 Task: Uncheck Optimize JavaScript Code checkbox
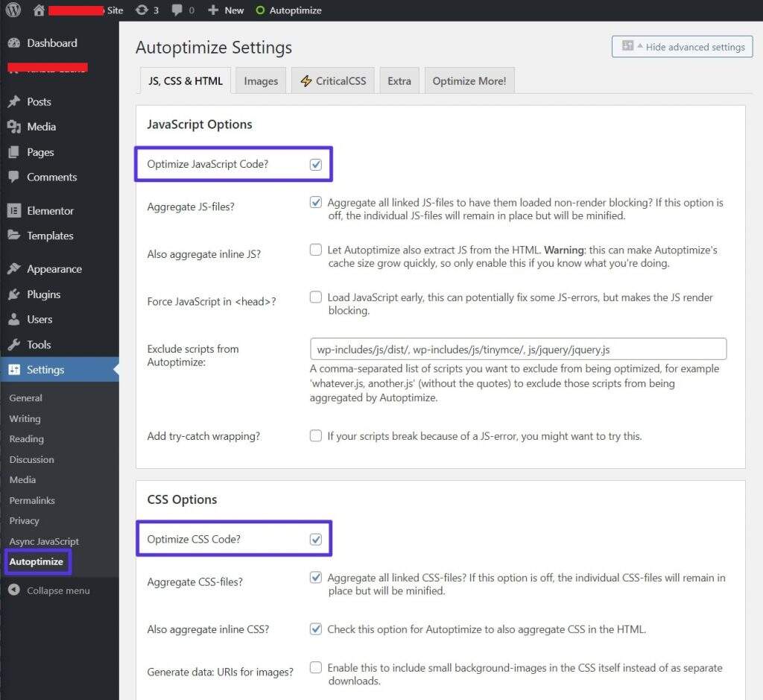(316, 164)
